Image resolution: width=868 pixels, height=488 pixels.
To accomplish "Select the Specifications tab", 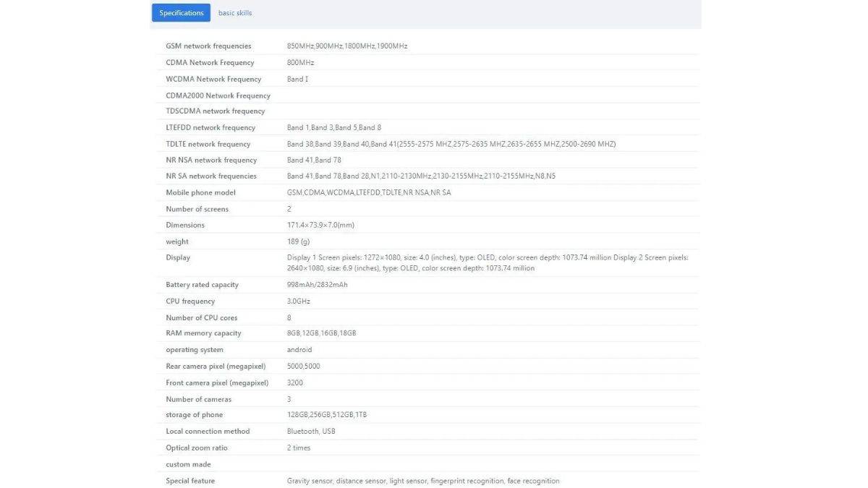I will [x=181, y=13].
